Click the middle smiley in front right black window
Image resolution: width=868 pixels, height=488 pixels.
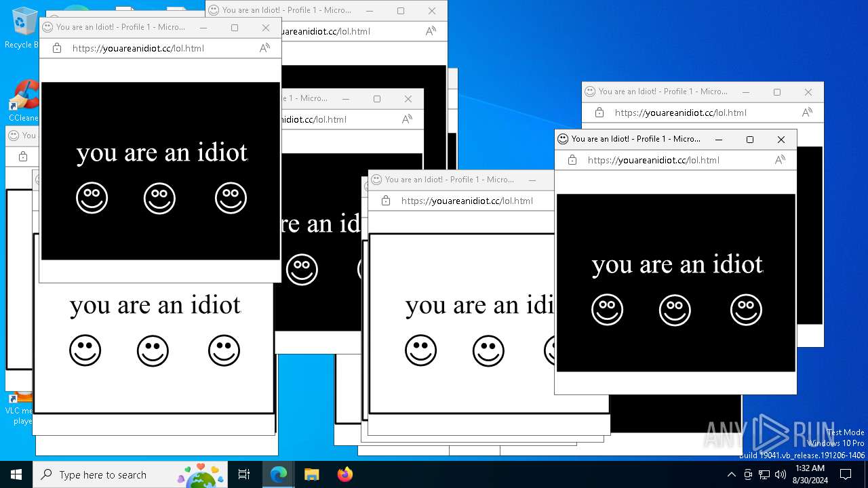pos(675,310)
